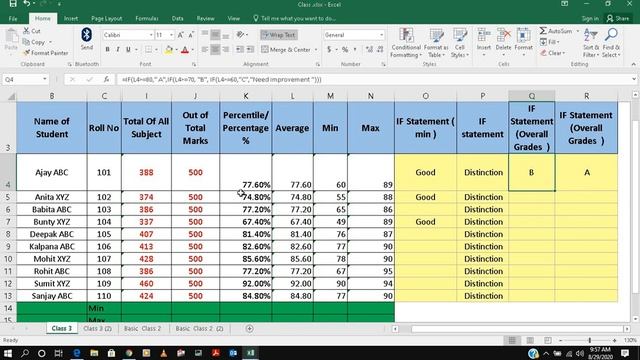
Task: Click the Sign in link
Action: click(590, 18)
